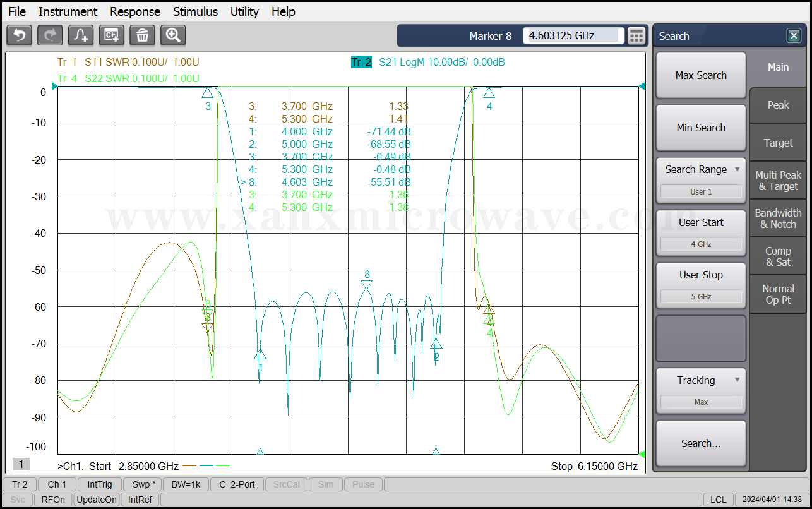
Task: Click the Add Trace icon
Action: [81, 35]
